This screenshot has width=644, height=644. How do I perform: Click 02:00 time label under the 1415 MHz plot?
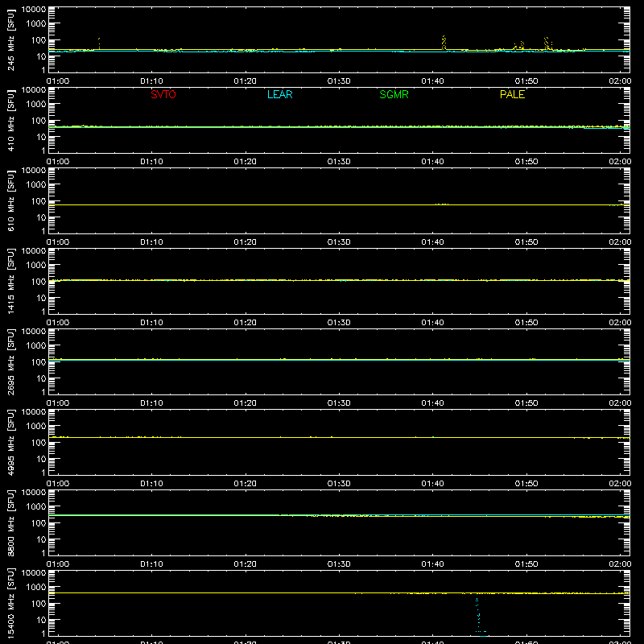[620, 323]
